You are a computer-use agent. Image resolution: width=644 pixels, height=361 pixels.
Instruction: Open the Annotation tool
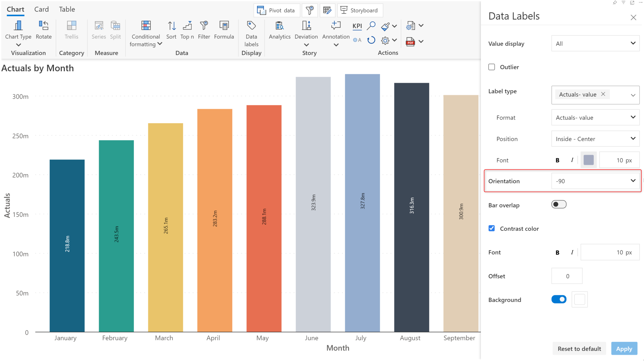[x=336, y=33]
